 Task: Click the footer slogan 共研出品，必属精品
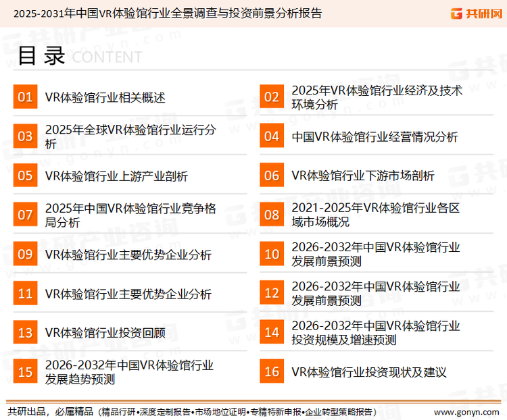pyautogui.click(x=51, y=412)
